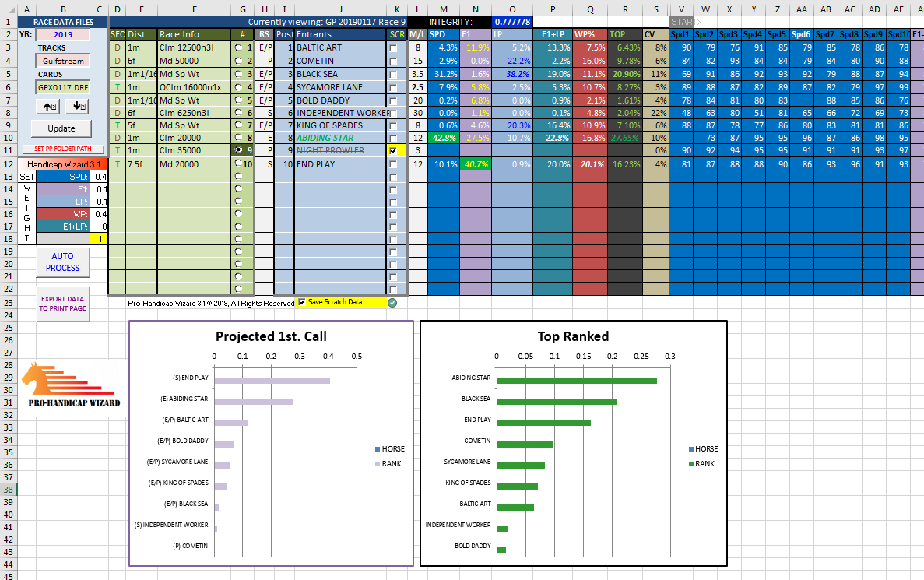Click the up-arrow card navigation button

pyautogui.click(x=48, y=107)
